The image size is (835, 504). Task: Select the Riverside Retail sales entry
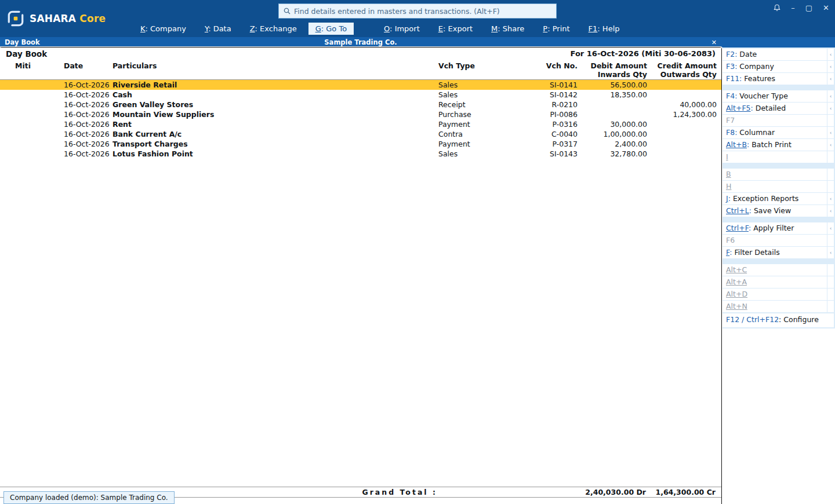tap(361, 85)
